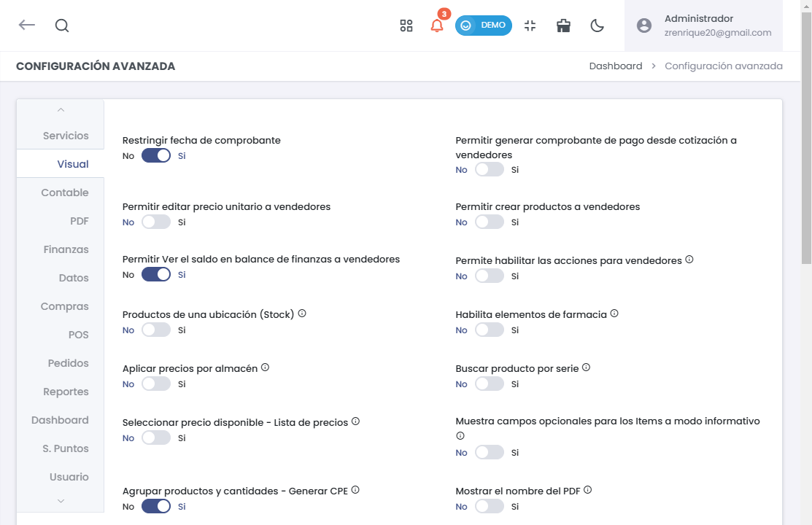Viewport: 812px width, 525px height.
Task: Click the exit fullscreen icon
Action: 530,26
